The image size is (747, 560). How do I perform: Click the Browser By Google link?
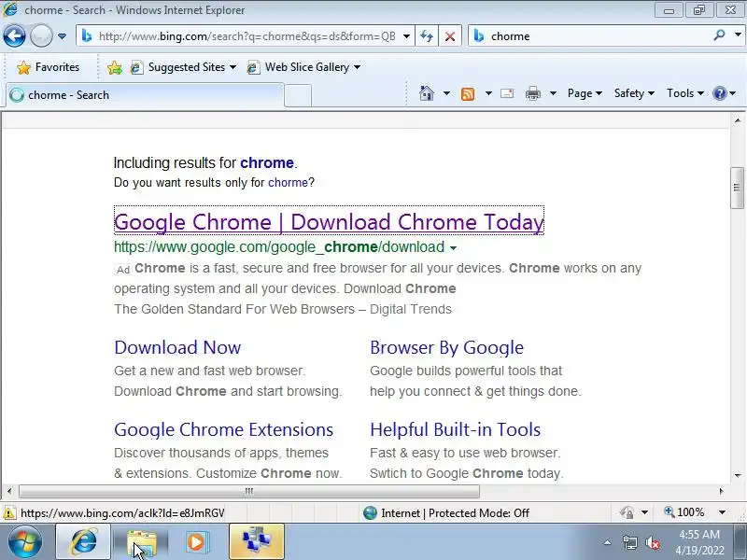[x=447, y=347]
